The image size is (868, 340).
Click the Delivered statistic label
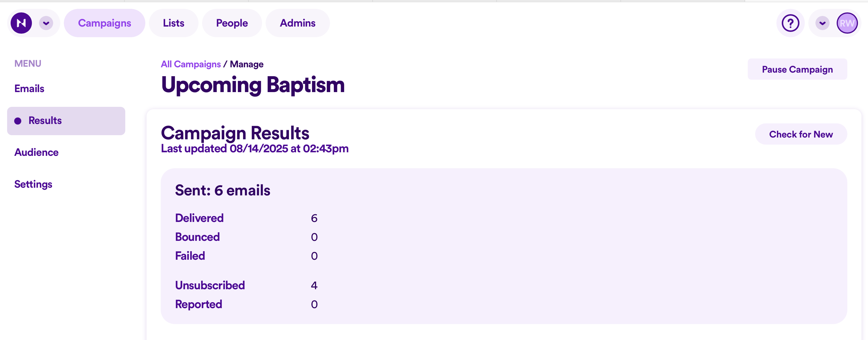[x=199, y=218]
